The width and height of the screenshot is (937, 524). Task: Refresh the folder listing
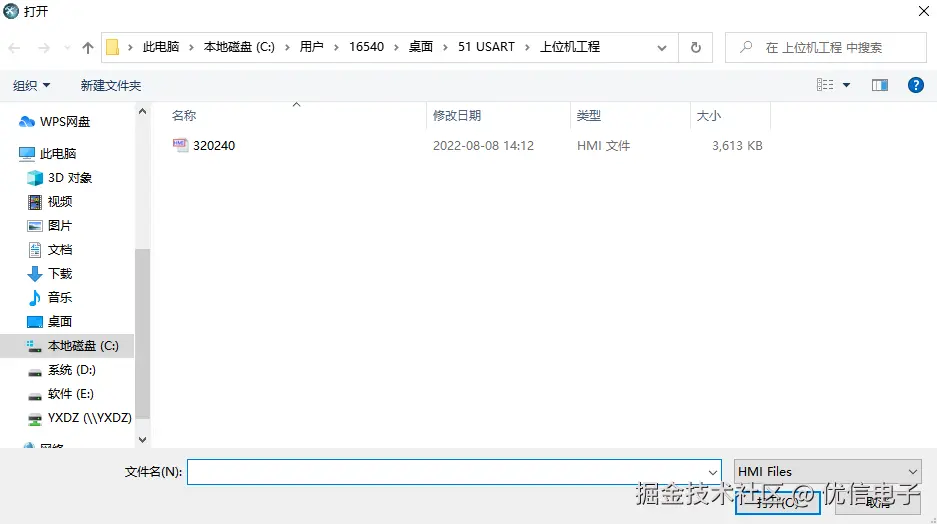pos(696,47)
